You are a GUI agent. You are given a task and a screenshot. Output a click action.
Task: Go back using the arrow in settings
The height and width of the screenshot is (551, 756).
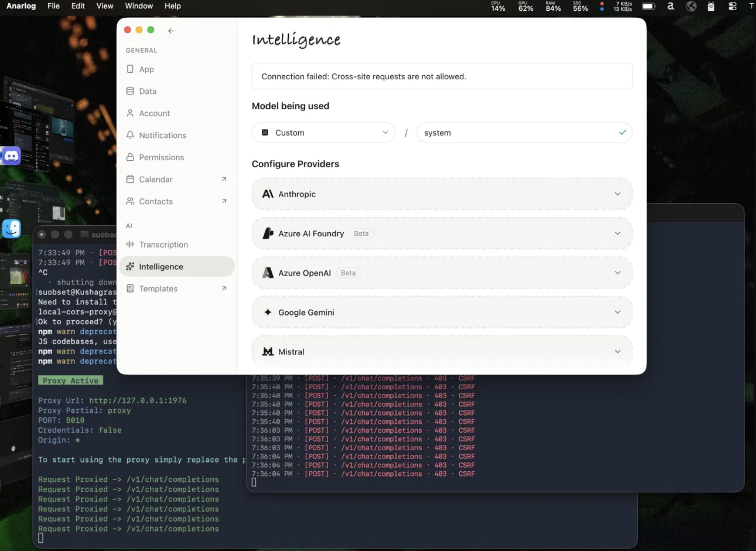(x=171, y=31)
